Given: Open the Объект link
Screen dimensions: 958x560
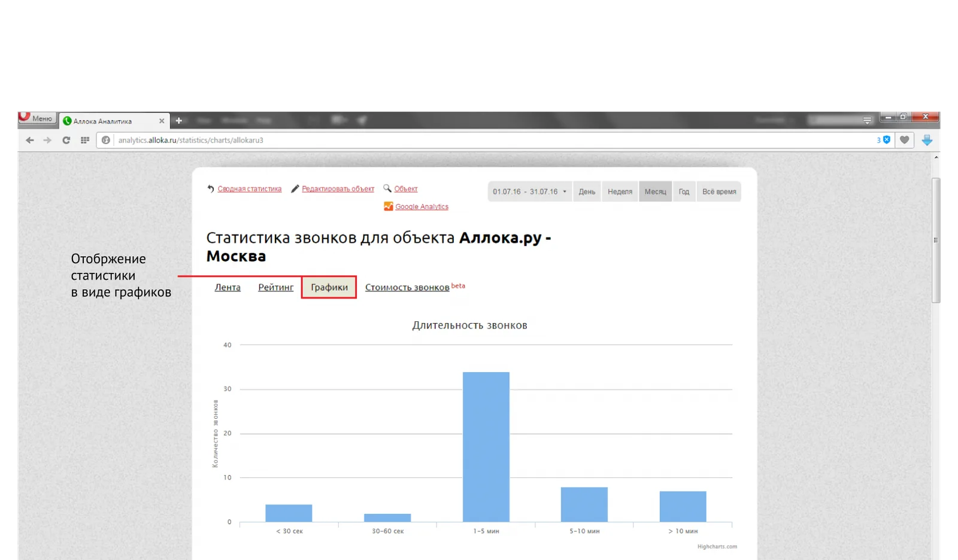Looking at the screenshot, I should (406, 189).
